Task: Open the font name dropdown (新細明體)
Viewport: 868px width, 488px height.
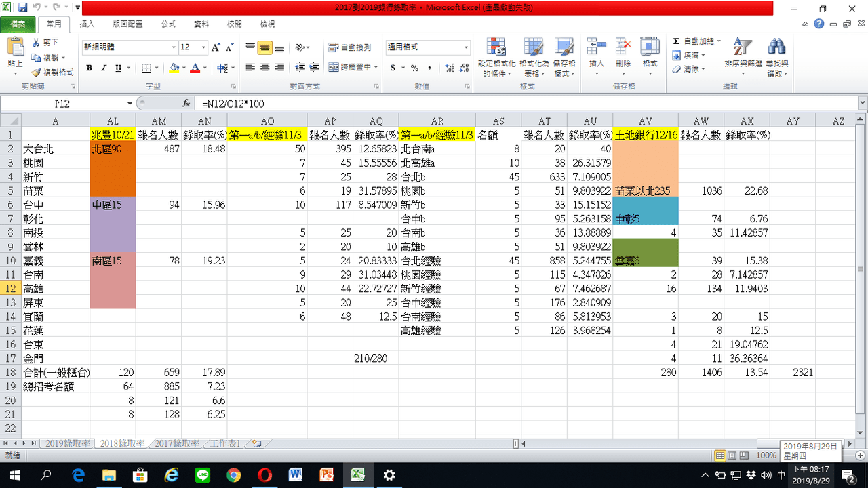Action: [174, 47]
